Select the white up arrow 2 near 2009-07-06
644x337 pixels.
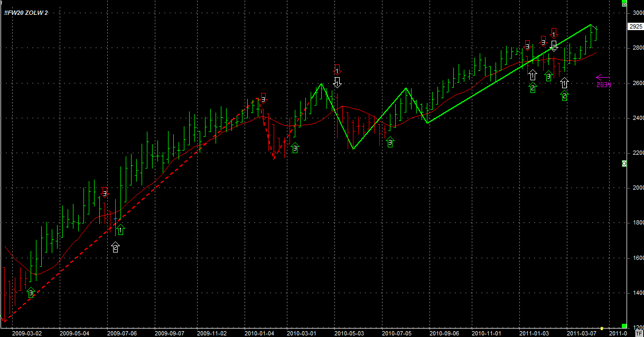[x=116, y=247]
